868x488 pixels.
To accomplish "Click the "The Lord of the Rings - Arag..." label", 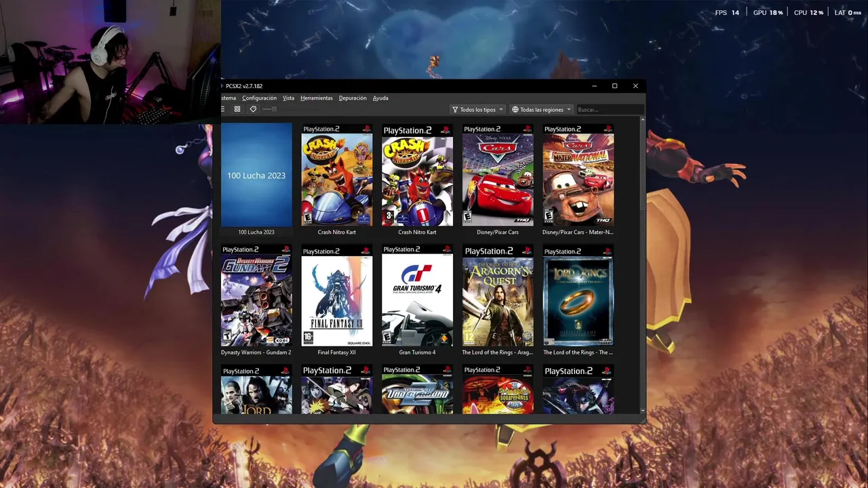I will [498, 352].
